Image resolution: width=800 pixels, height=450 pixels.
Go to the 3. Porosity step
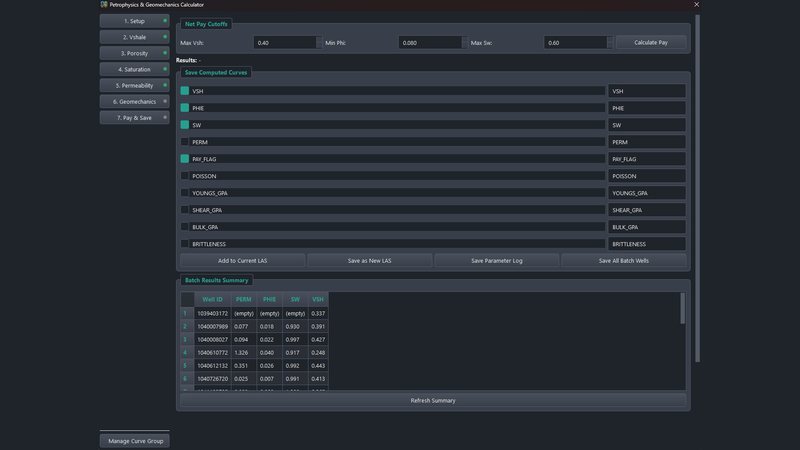point(134,53)
